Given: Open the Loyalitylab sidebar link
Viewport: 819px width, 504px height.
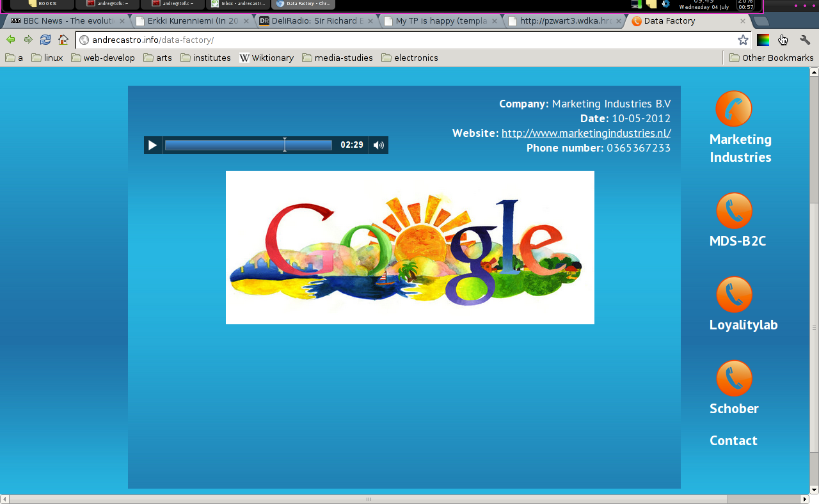Looking at the screenshot, I should (x=743, y=325).
